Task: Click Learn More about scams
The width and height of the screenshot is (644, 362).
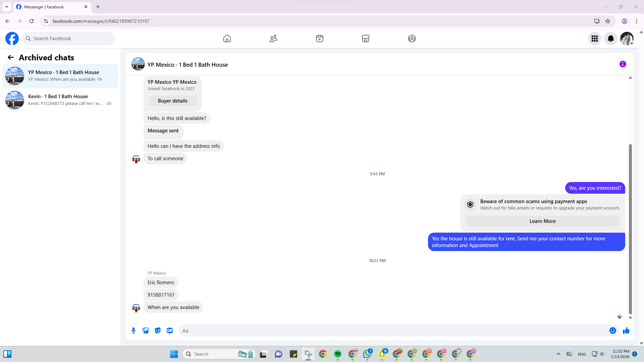Action: (542, 221)
